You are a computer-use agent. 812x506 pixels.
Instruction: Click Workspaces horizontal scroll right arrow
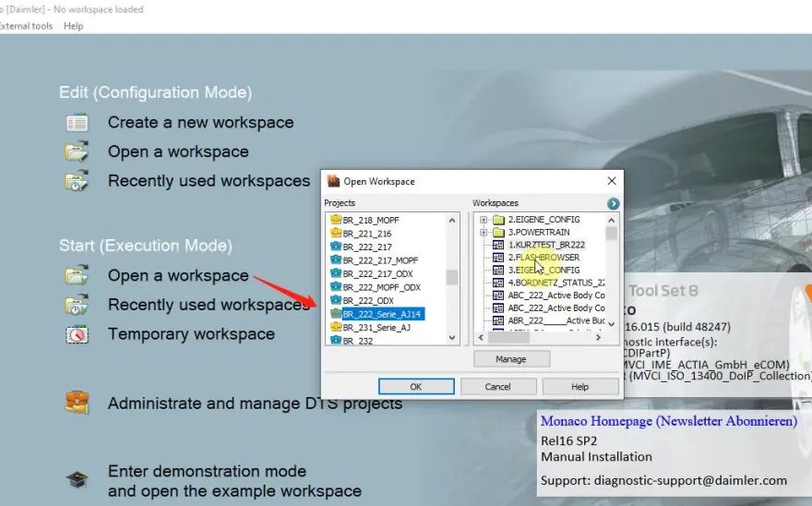598,338
